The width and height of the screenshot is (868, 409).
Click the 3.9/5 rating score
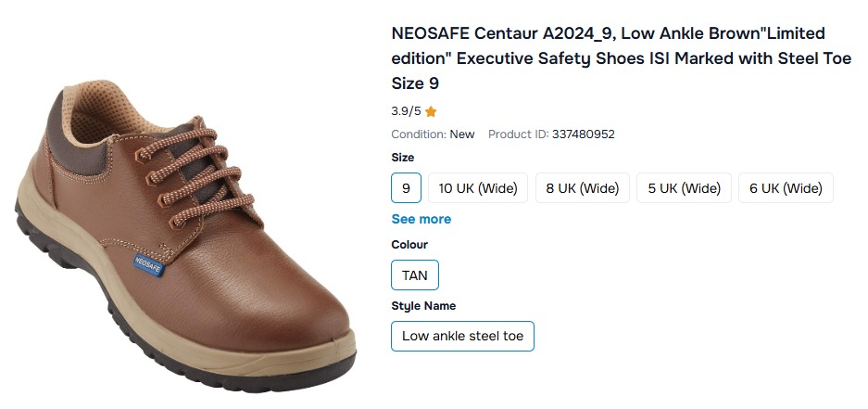[x=406, y=111]
